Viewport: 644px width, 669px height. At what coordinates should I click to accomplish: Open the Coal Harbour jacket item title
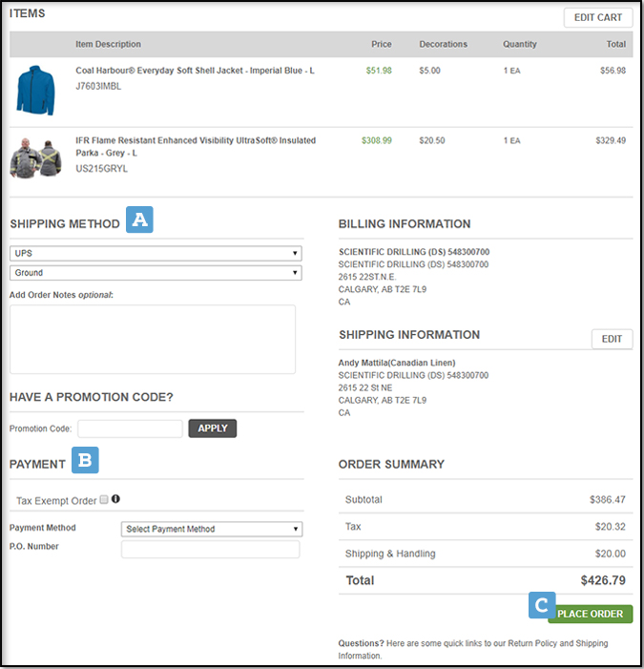click(x=195, y=71)
